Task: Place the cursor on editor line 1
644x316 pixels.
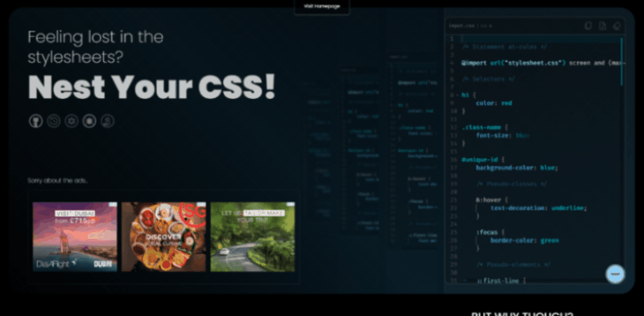Action: (x=540, y=39)
